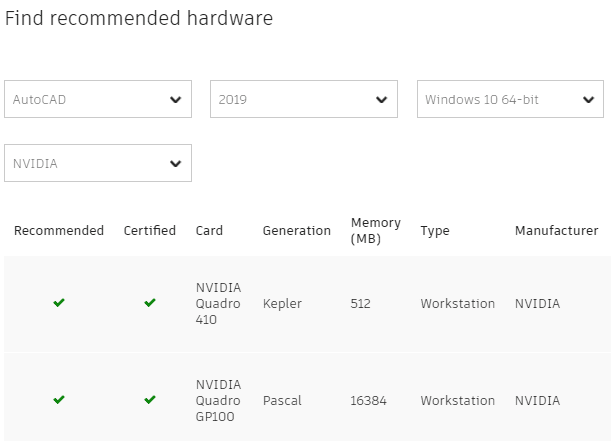
Task: Click Certified checkmark for Quadro 410
Action: [150, 303]
